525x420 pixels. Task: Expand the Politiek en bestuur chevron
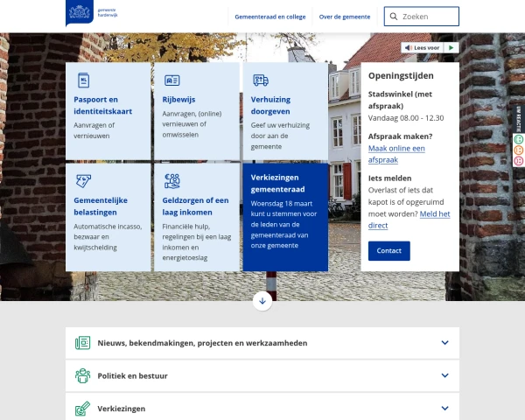coord(444,375)
